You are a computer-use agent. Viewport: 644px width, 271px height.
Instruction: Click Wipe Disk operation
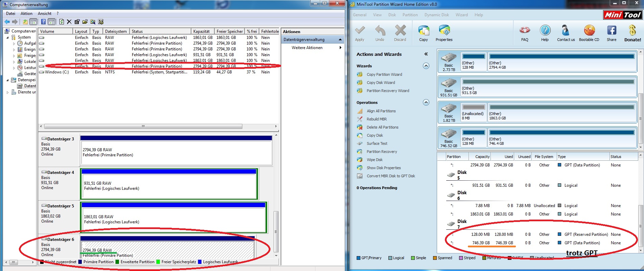(375, 160)
